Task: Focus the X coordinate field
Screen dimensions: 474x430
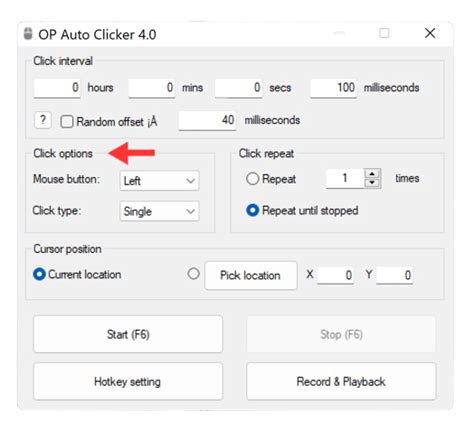Action: pyautogui.click(x=335, y=275)
